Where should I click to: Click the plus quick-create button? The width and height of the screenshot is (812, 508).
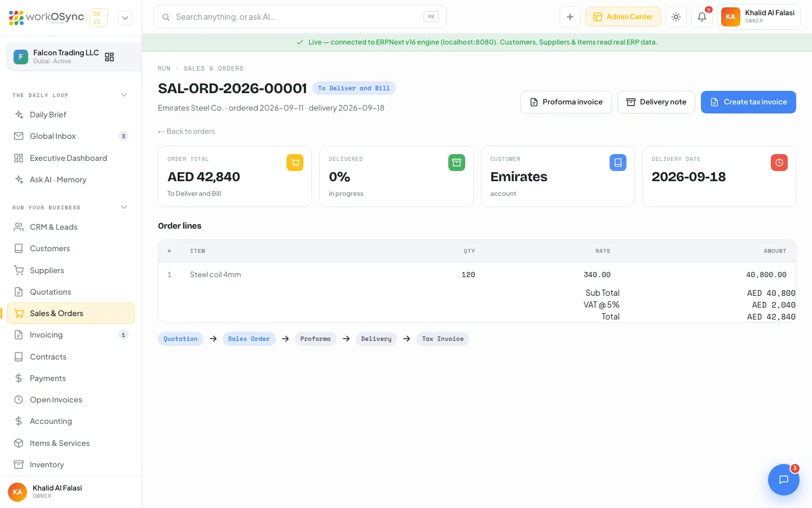[570, 17]
